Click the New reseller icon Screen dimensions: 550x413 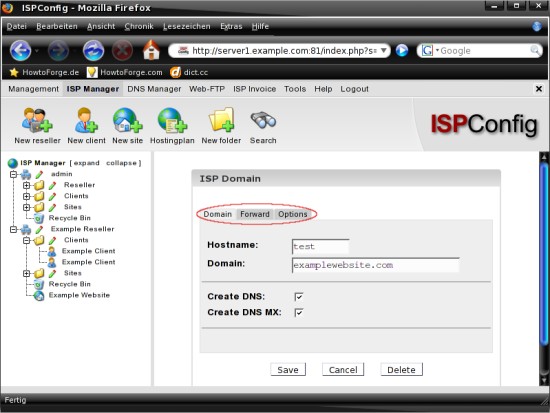coord(37,120)
